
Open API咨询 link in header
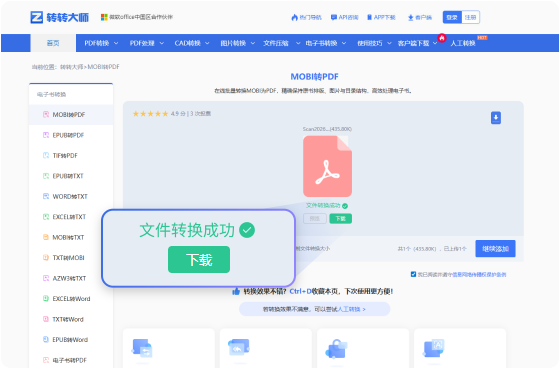point(345,17)
